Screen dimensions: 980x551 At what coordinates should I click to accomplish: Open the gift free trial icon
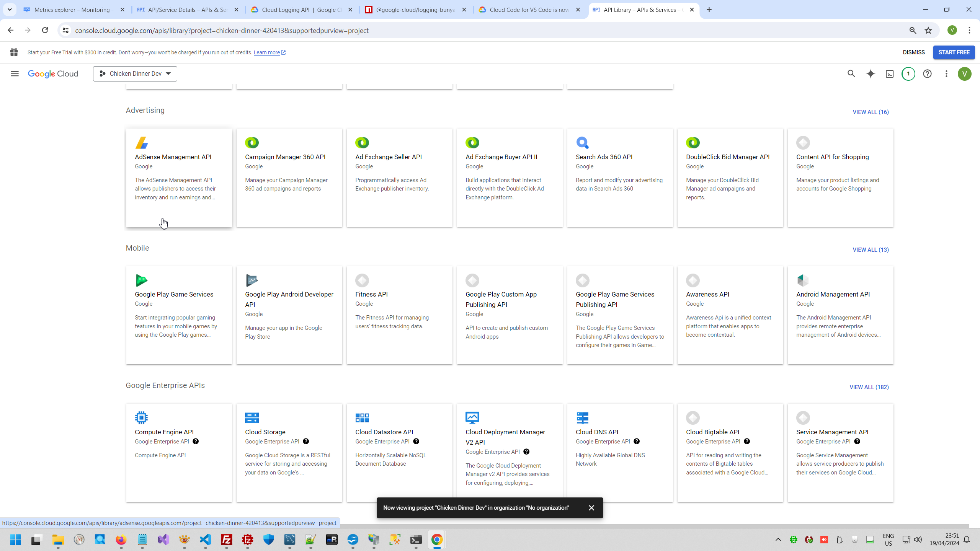14,52
